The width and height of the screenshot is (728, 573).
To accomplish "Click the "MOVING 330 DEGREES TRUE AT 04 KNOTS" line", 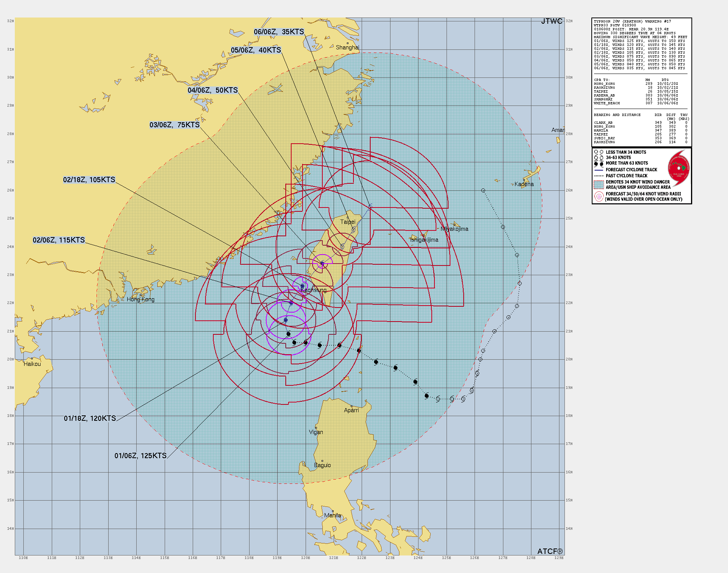I will click(635, 33).
